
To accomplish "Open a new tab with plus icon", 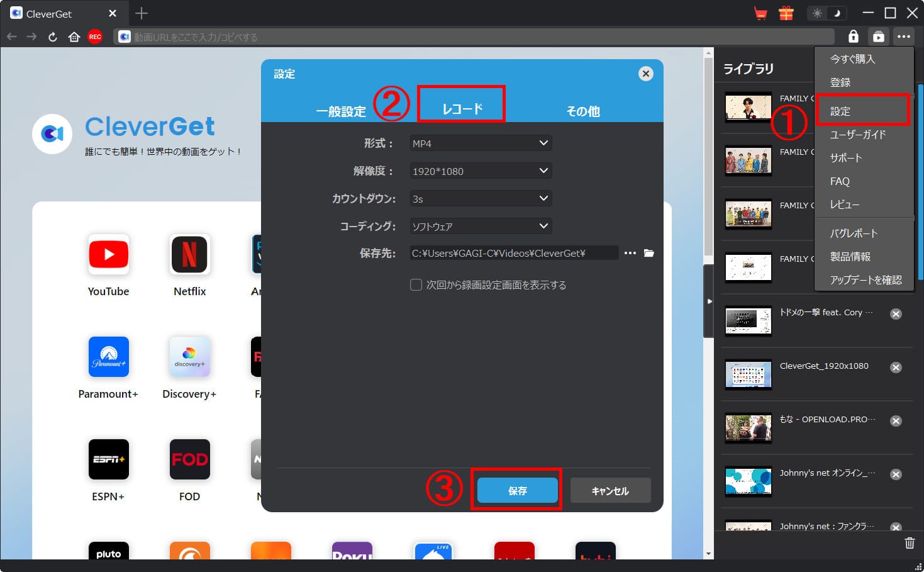I will point(142,13).
